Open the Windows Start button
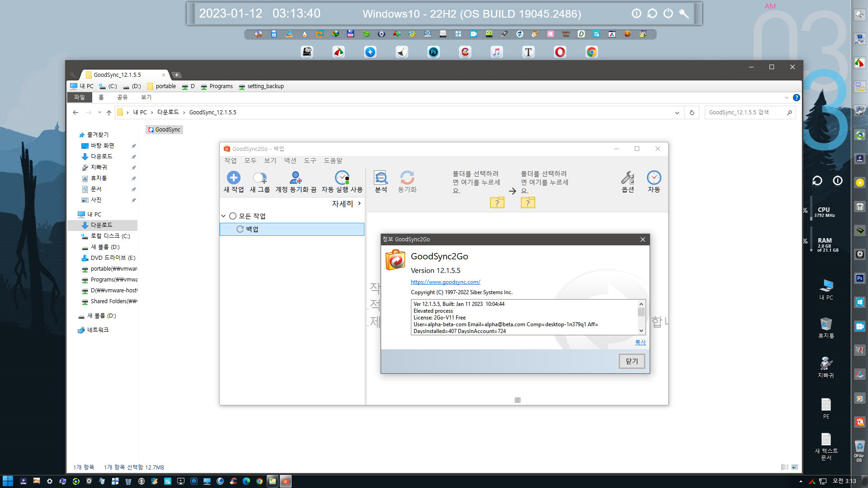The image size is (868, 488). click(8, 481)
